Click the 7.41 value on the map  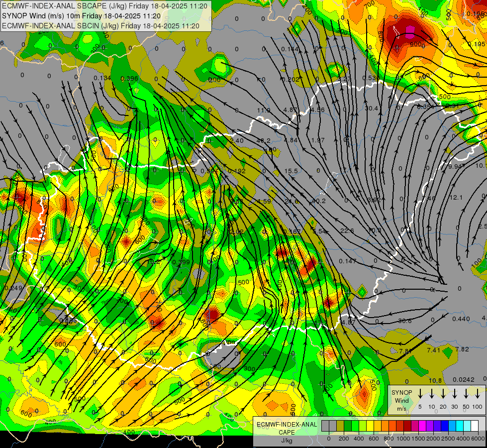tap(434, 350)
